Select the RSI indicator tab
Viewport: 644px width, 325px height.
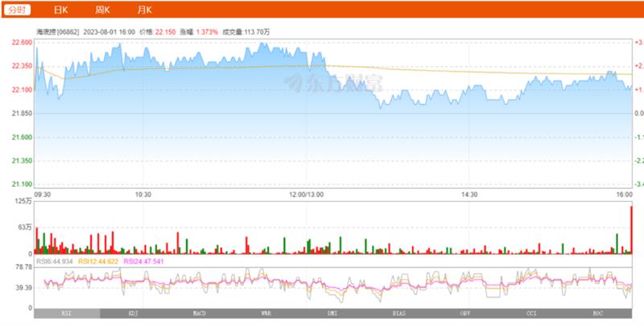[67, 313]
